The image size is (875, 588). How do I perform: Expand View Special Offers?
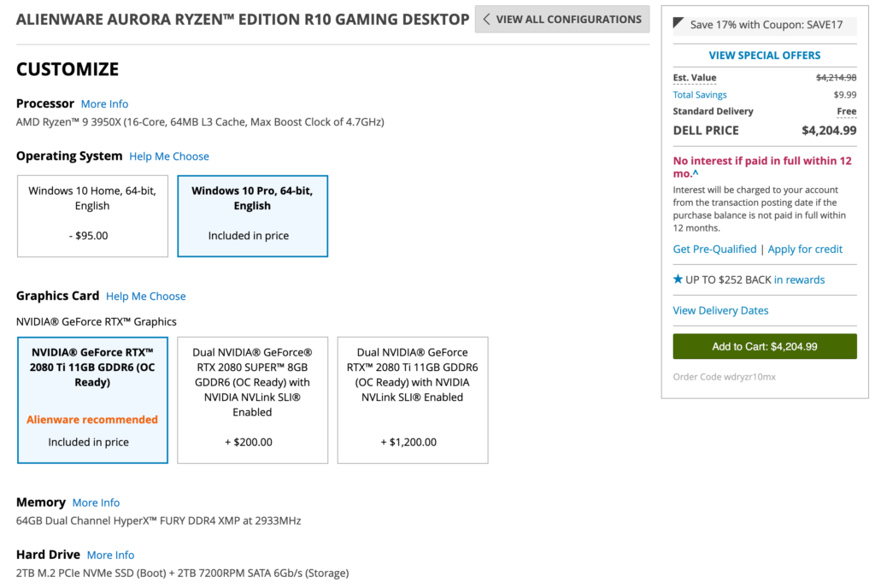coord(765,56)
